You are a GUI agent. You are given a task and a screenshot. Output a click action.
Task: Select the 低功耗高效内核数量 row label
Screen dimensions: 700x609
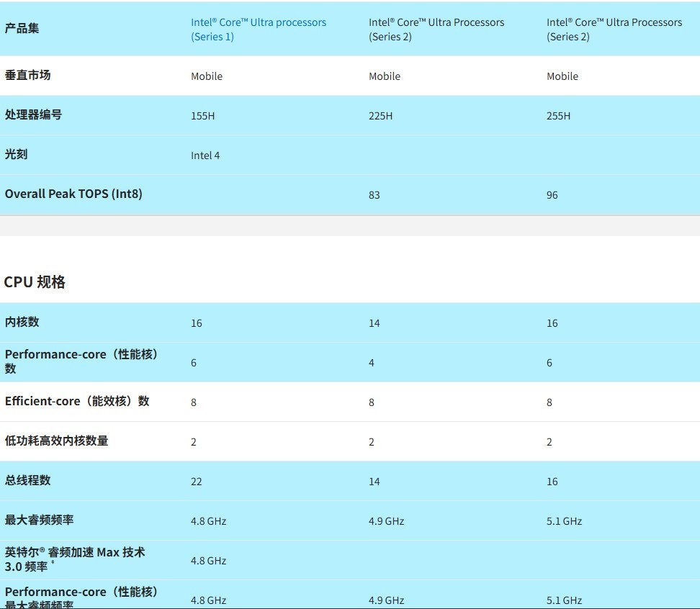pos(56,441)
